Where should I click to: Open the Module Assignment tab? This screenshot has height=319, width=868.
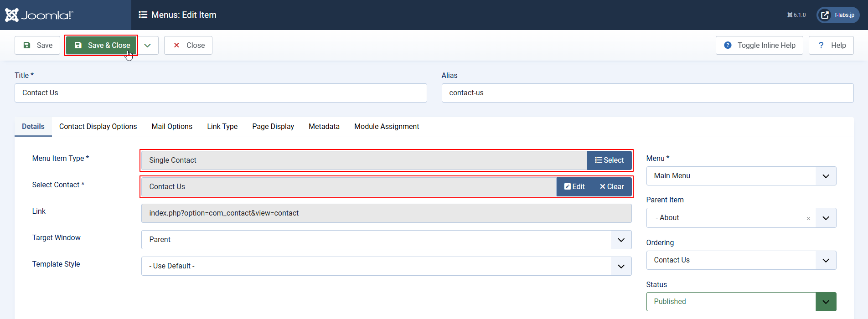tap(387, 127)
